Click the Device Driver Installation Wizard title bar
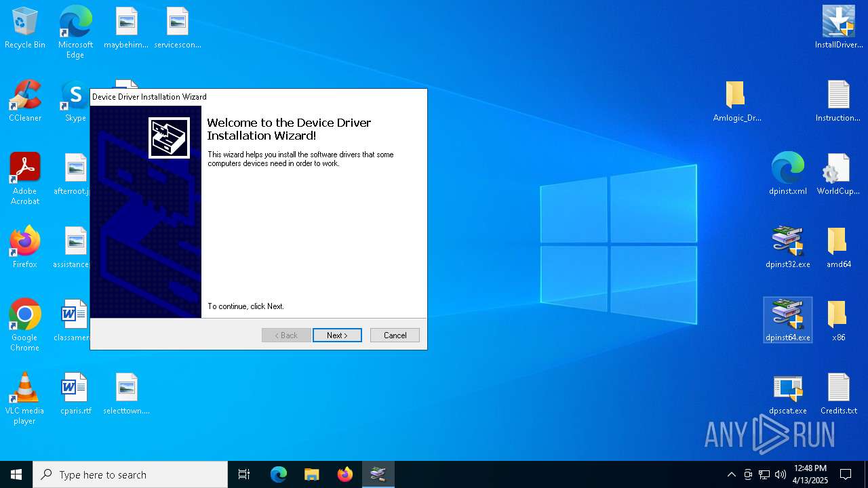The width and height of the screenshot is (868, 488). coord(258,97)
